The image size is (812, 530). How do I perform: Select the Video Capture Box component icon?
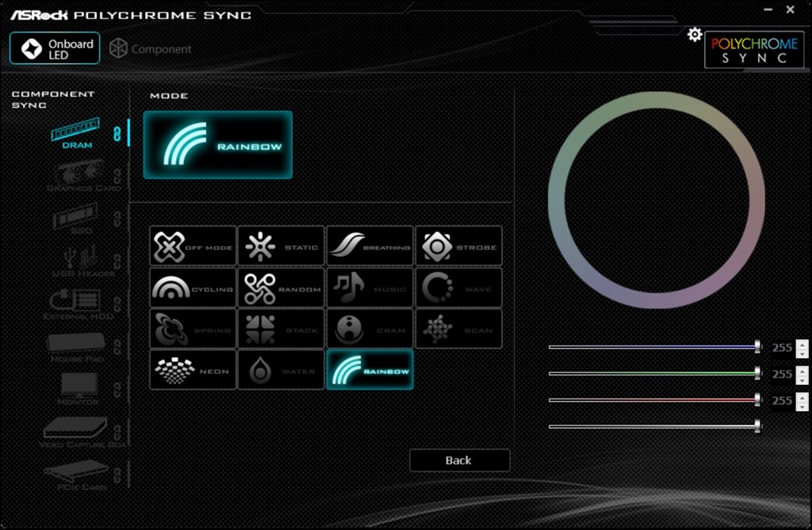pos(82,433)
